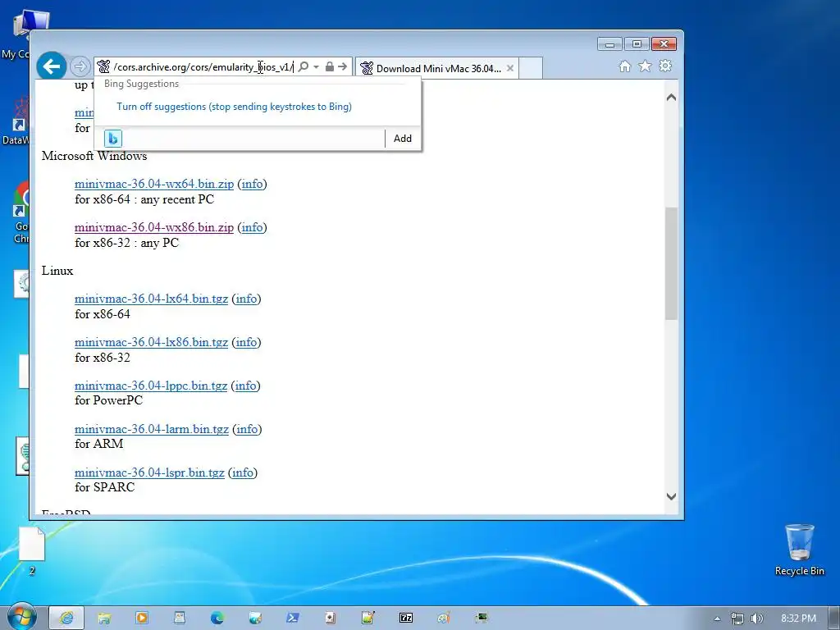840x630 pixels.
Task: Open info link for wx64 build
Action: click(x=253, y=184)
